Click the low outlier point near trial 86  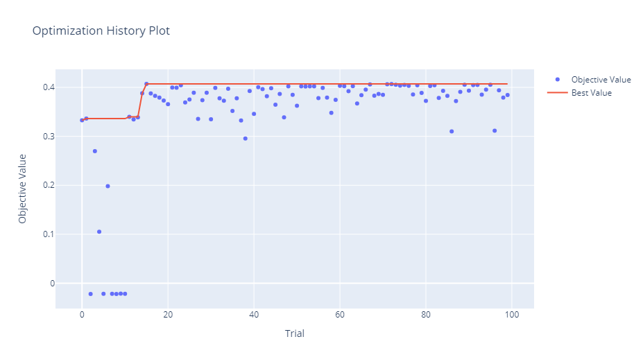coord(452,131)
